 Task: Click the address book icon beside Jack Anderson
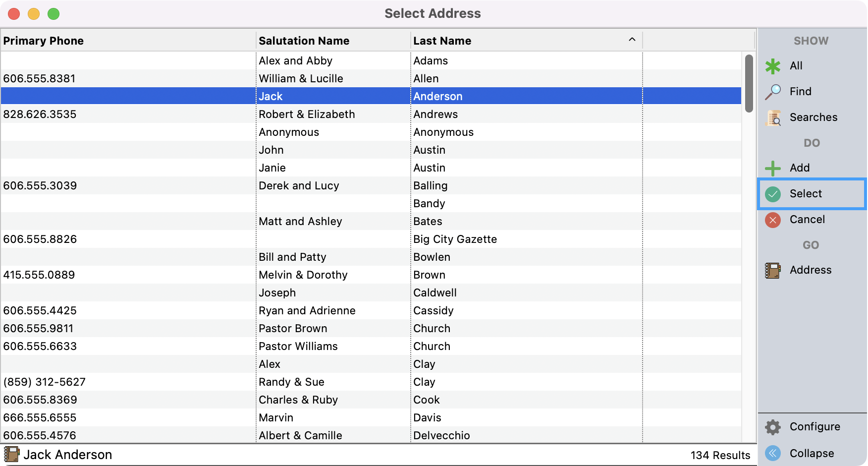12,454
